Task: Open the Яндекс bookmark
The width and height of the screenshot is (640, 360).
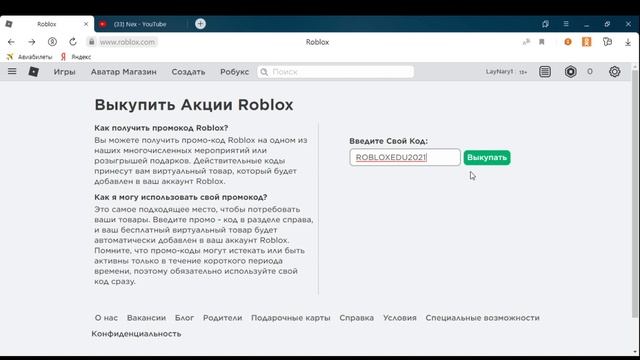Action: (x=76, y=57)
